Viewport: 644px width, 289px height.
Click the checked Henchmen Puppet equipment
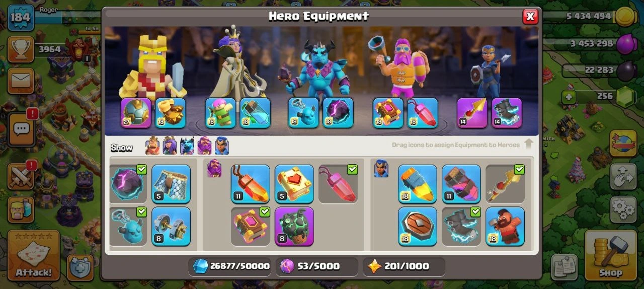pyautogui.click(x=128, y=226)
